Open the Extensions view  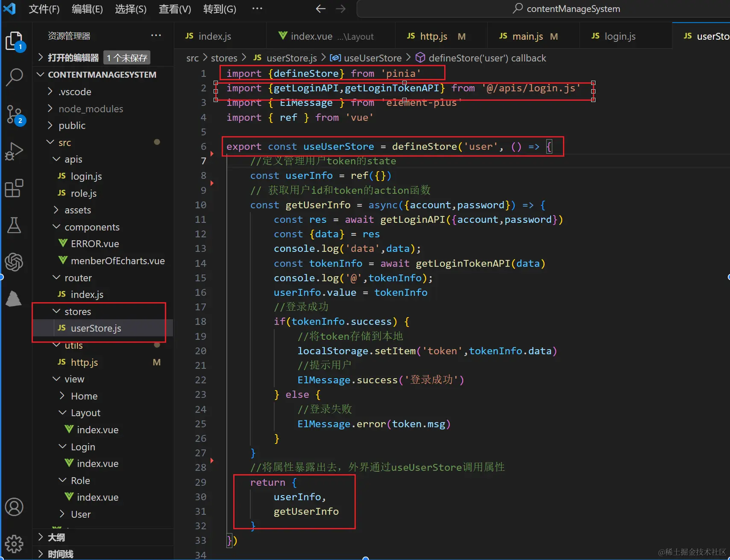(x=14, y=188)
